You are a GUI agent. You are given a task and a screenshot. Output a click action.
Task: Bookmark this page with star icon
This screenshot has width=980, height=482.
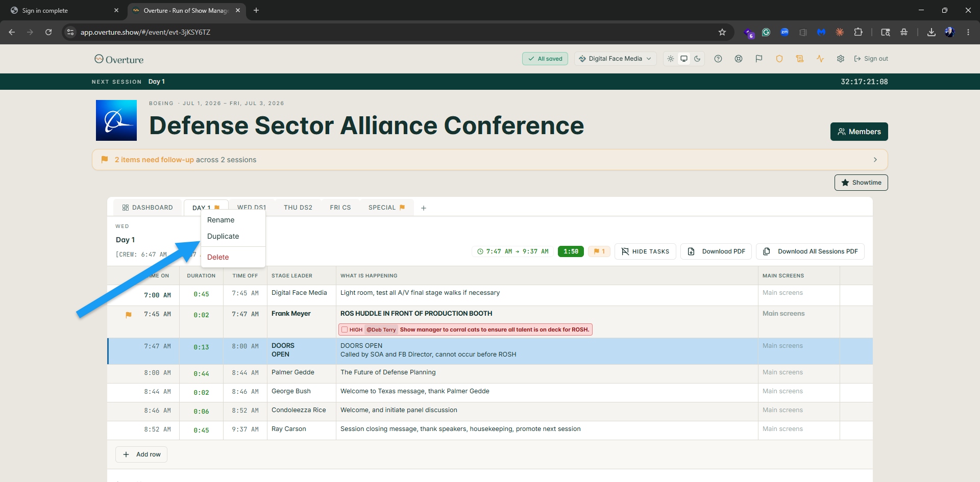click(x=722, y=32)
